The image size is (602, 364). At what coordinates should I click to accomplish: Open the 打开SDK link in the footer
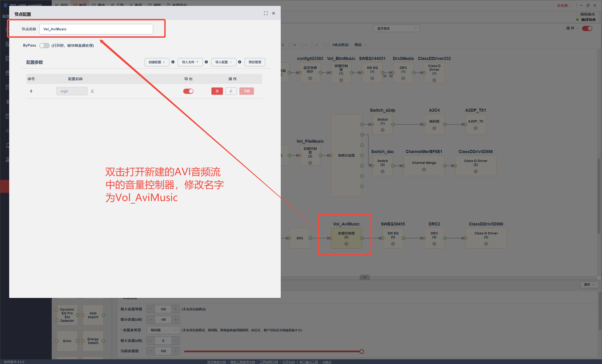point(289,362)
